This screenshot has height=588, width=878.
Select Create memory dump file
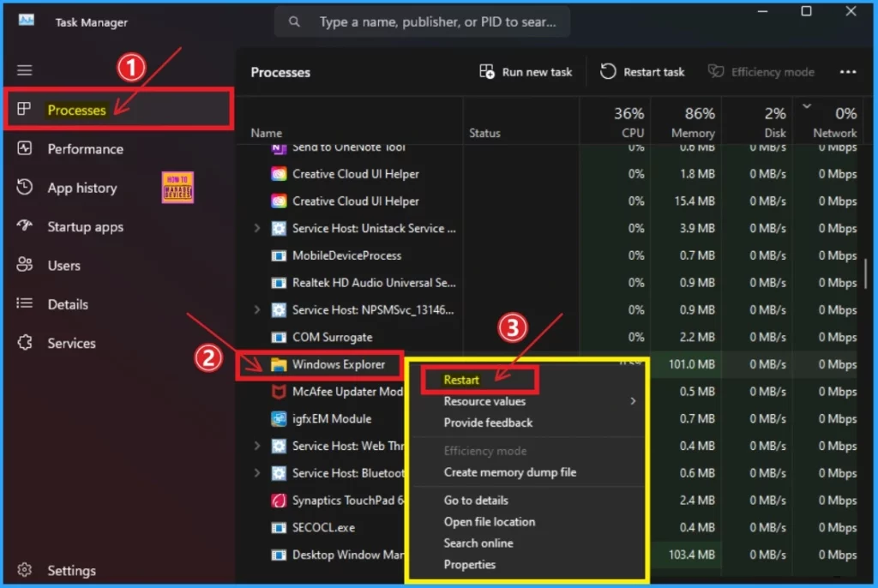[x=509, y=472]
